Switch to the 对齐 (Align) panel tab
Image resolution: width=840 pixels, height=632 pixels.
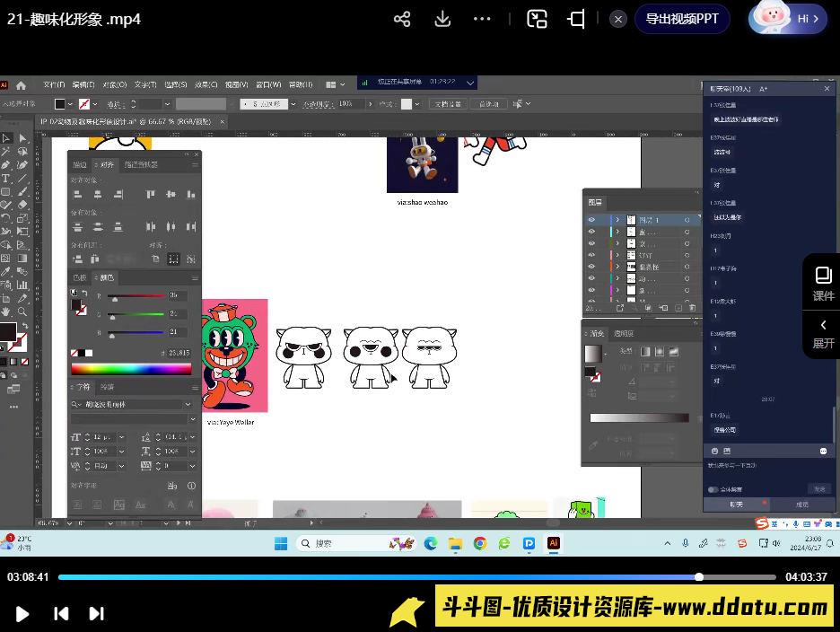click(106, 165)
